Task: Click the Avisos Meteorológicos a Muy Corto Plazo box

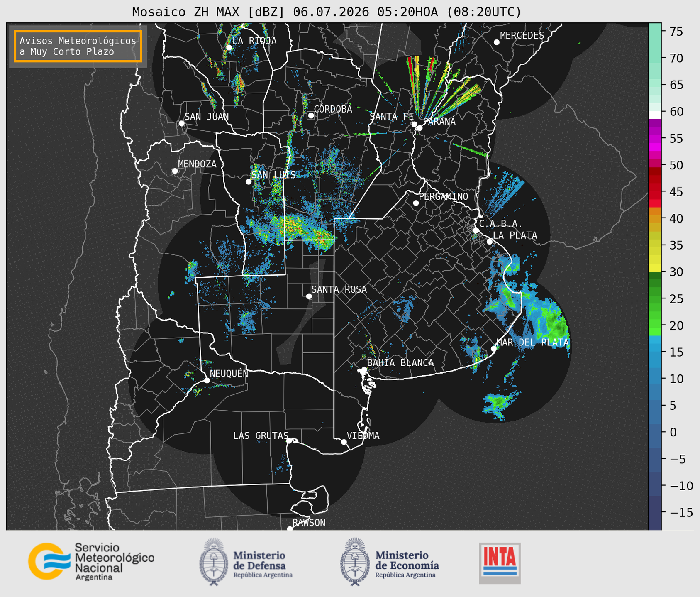Action: [x=78, y=46]
